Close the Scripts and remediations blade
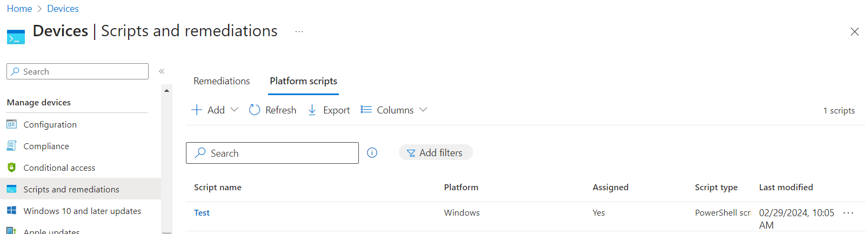This screenshot has width=868, height=234. click(854, 32)
